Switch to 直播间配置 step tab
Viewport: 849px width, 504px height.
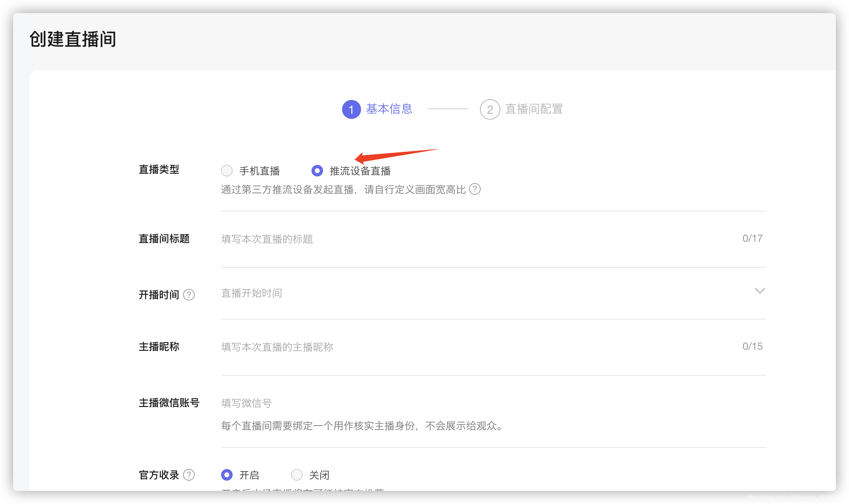[534, 109]
